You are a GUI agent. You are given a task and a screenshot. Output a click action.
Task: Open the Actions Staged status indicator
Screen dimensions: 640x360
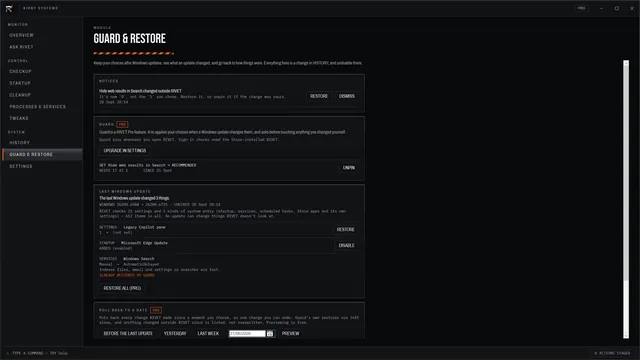coord(612,353)
